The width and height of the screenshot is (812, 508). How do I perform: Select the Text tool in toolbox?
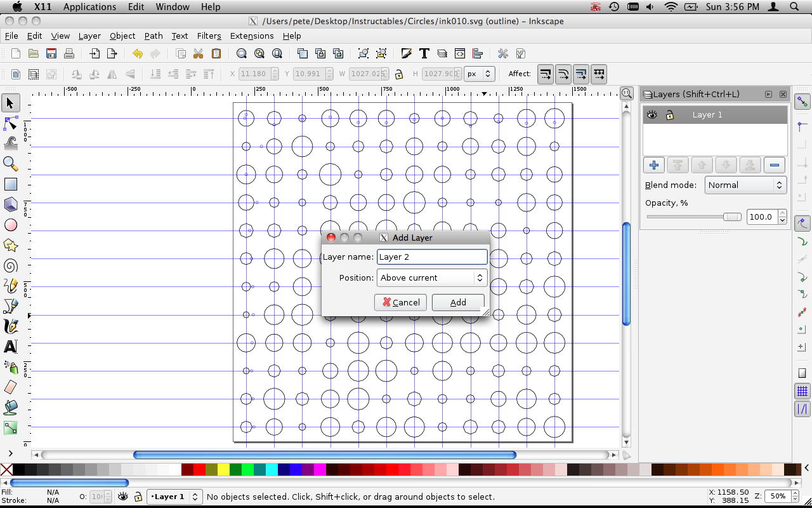pos(10,347)
